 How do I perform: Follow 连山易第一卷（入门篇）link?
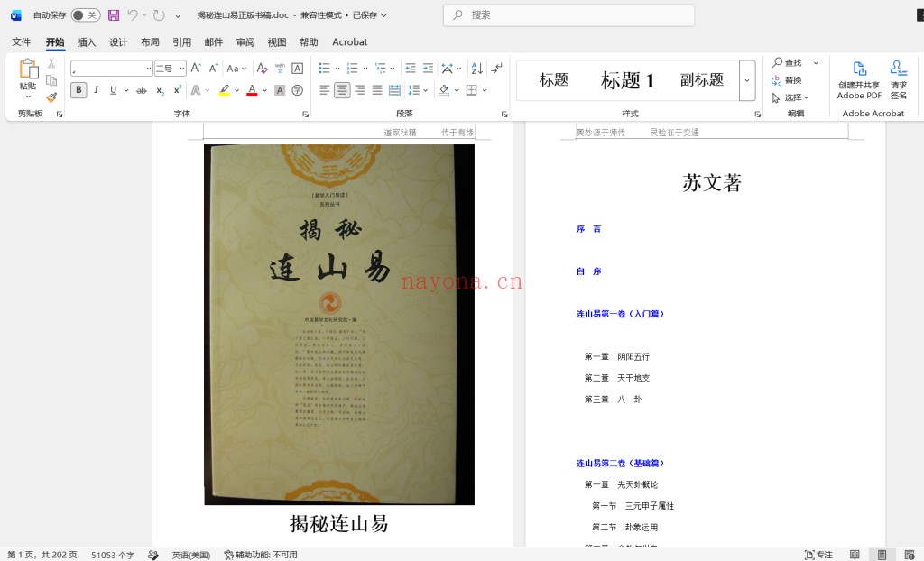click(620, 314)
